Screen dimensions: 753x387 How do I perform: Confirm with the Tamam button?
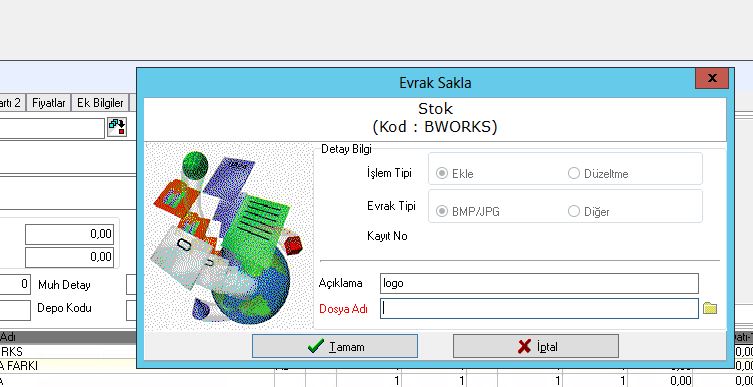click(x=335, y=346)
